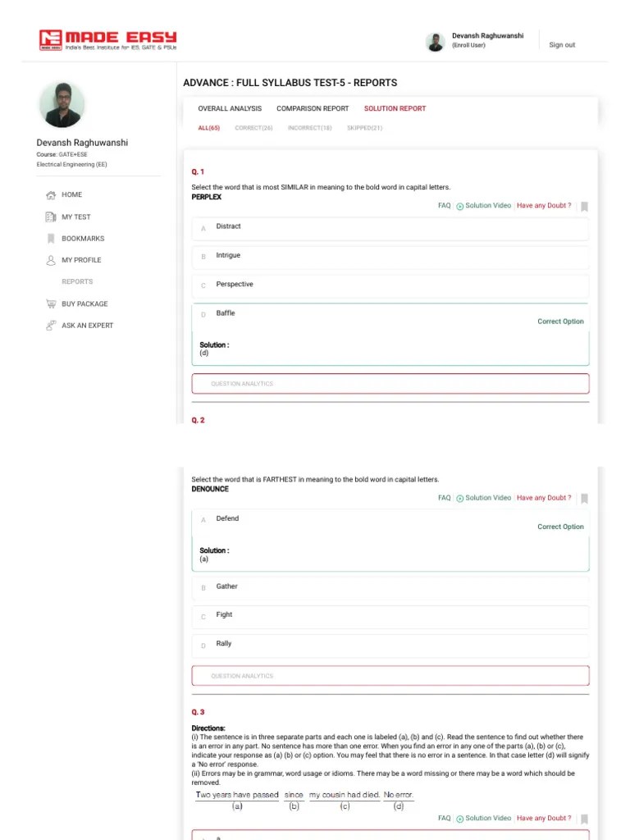Click Correct Option label beside Defend
Screen dimensions: 630x840
click(x=560, y=527)
